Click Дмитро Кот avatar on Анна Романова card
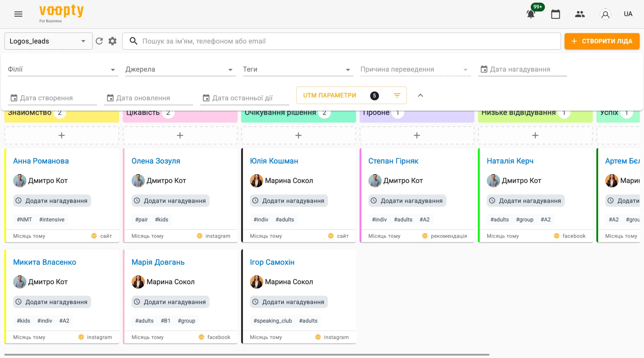This screenshot has height=358, width=644. coord(19,181)
